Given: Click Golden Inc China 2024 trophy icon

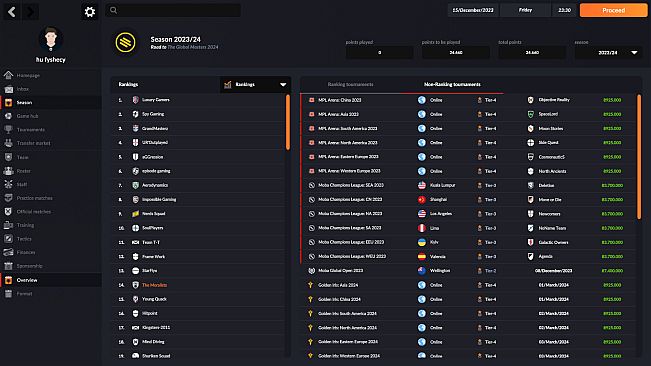Looking at the screenshot, I should (x=311, y=299).
